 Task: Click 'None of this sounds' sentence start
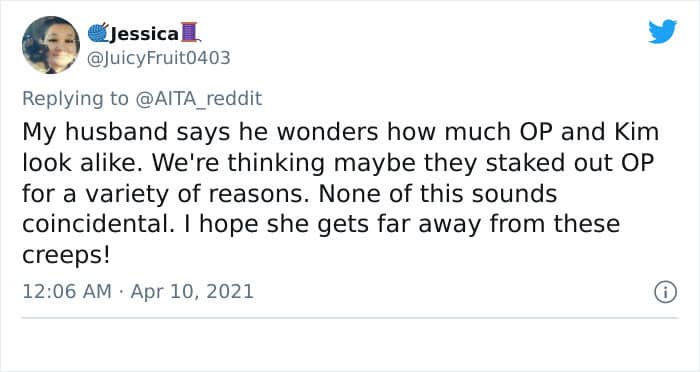tap(438, 194)
